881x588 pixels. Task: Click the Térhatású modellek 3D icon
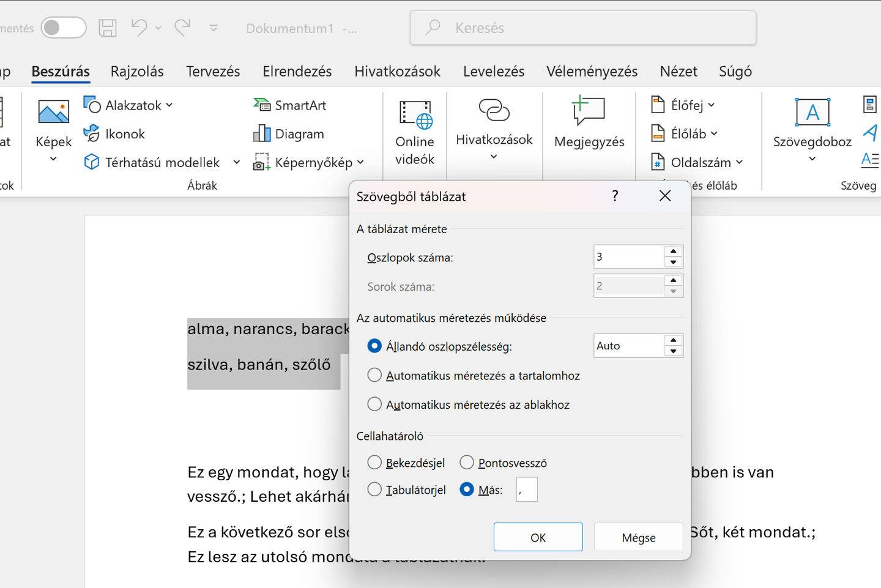point(91,162)
